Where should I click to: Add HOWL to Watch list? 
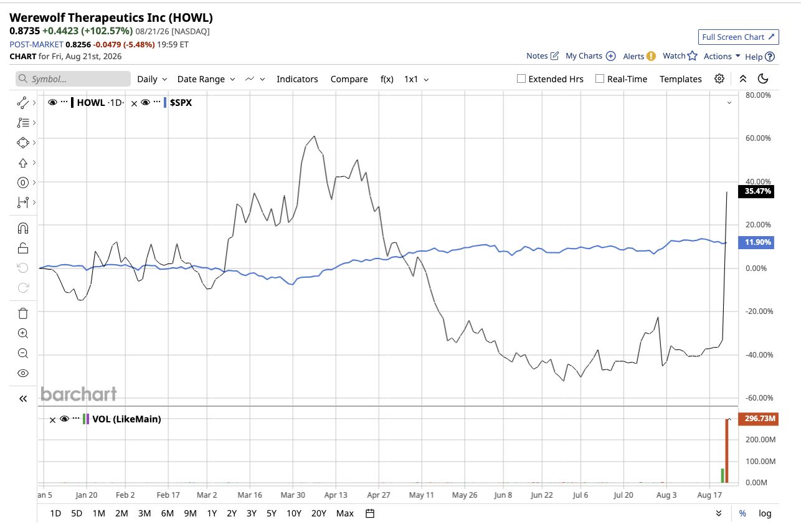[680, 56]
